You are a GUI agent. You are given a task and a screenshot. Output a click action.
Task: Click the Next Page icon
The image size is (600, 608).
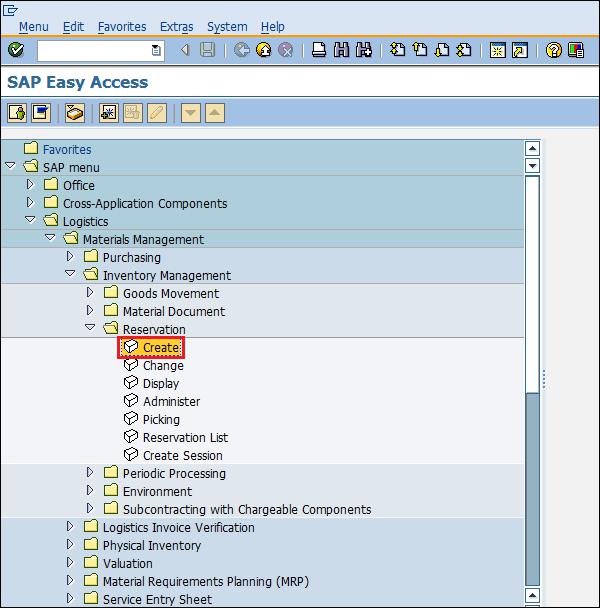tap(442, 50)
